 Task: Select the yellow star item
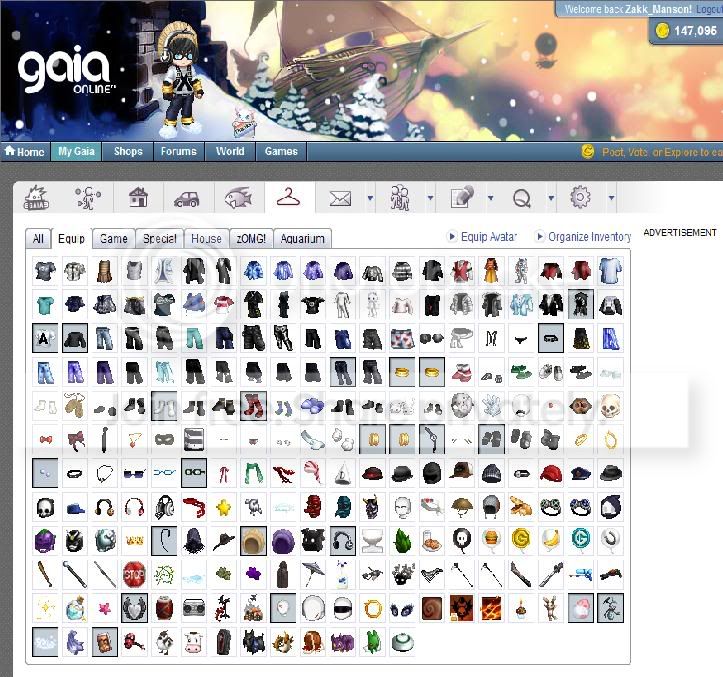coord(224,507)
